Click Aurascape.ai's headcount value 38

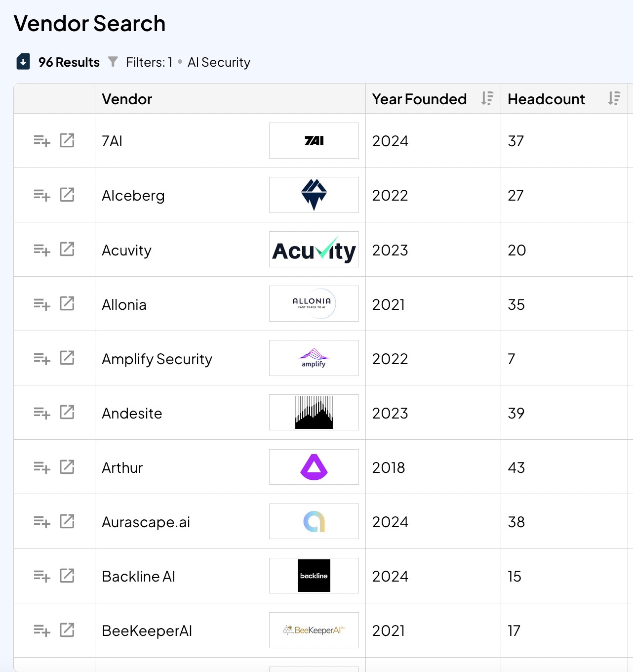click(x=516, y=522)
